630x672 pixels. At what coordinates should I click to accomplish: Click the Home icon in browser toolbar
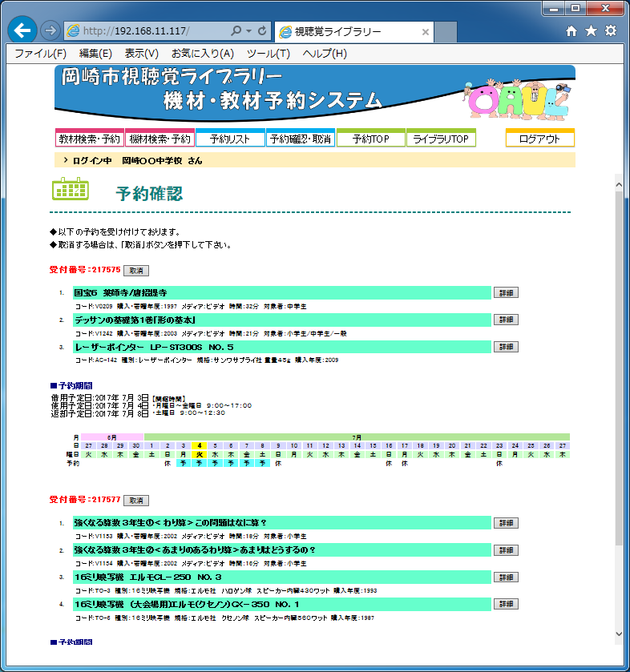(571, 31)
